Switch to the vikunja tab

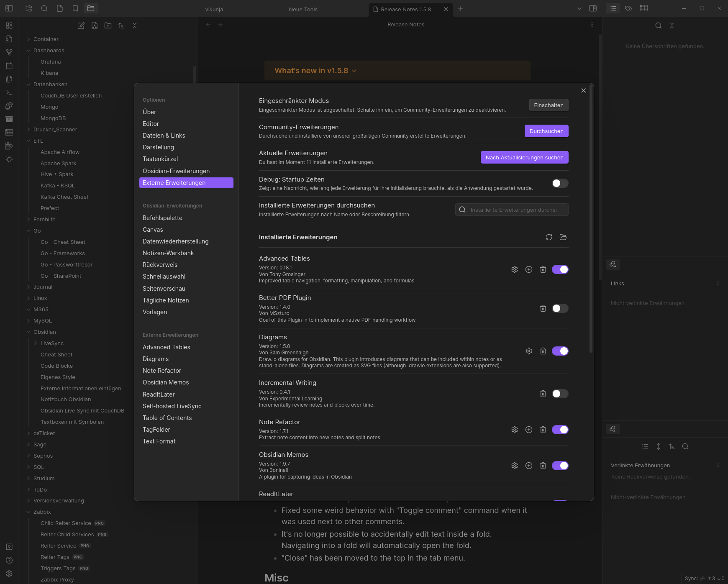pos(214,9)
